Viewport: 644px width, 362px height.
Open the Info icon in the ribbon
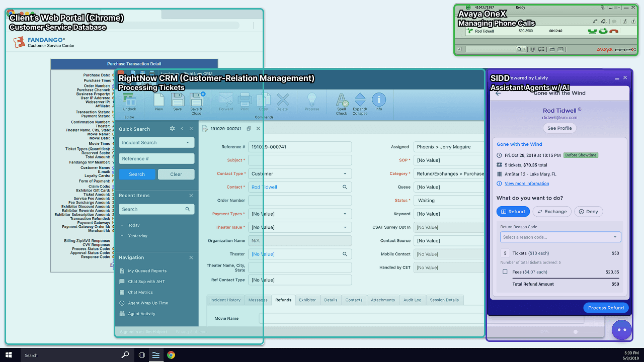click(x=379, y=100)
